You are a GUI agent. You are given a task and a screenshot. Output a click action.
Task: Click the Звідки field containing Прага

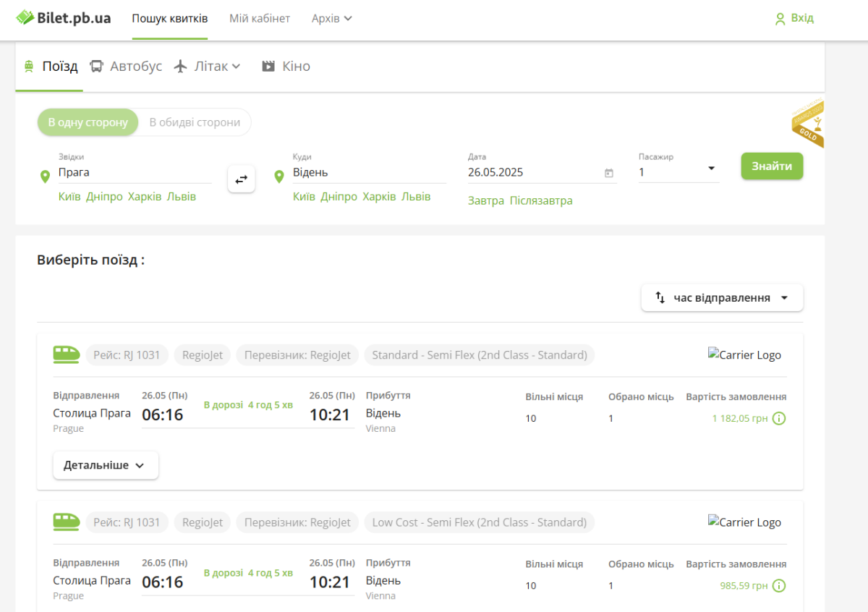click(x=135, y=172)
